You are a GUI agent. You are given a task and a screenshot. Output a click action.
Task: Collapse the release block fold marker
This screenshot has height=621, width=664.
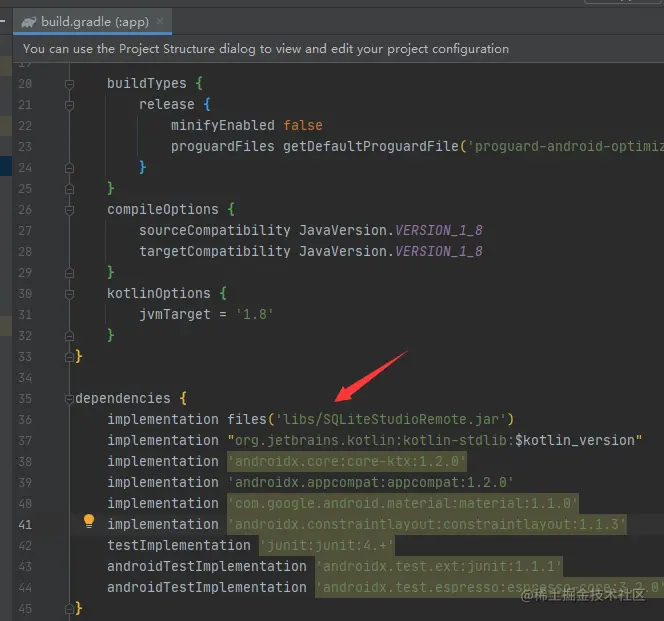click(x=69, y=105)
